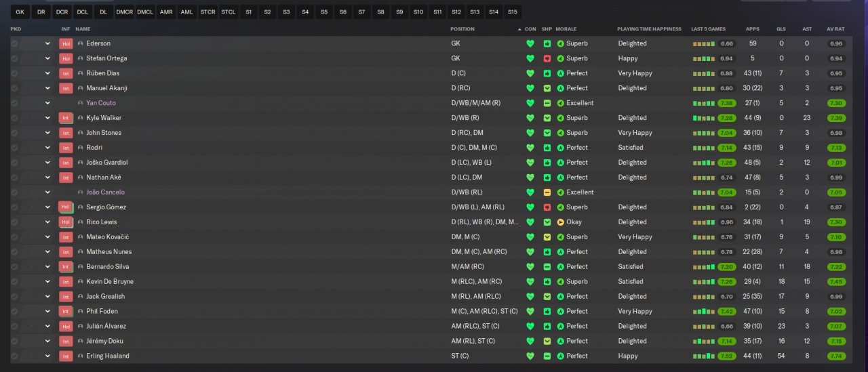Click Ederson's Superb morale arrow icon
The image size is (868, 372).
click(561, 43)
